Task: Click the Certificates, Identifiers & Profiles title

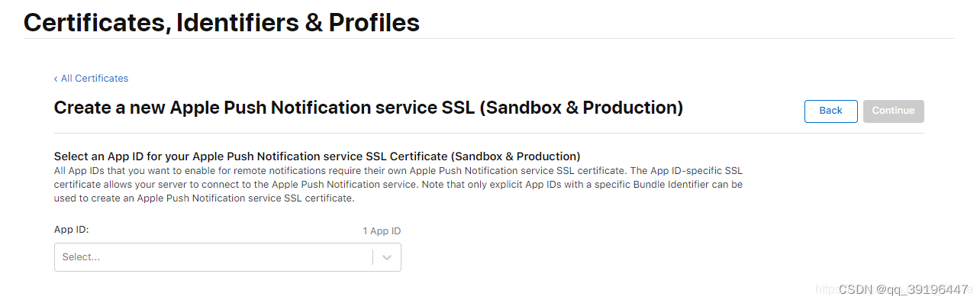Action: tap(221, 23)
